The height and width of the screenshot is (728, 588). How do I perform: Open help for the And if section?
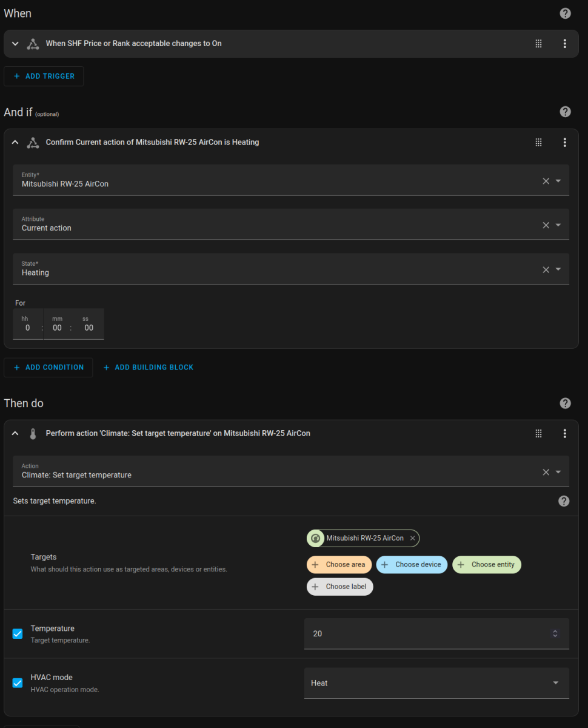565,112
